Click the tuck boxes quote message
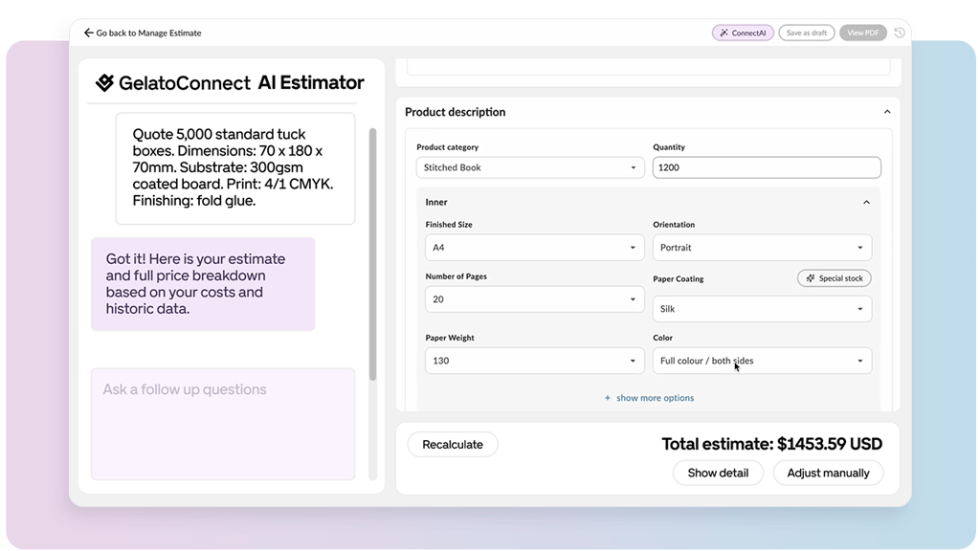The width and height of the screenshot is (980, 551). click(x=235, y=168)
